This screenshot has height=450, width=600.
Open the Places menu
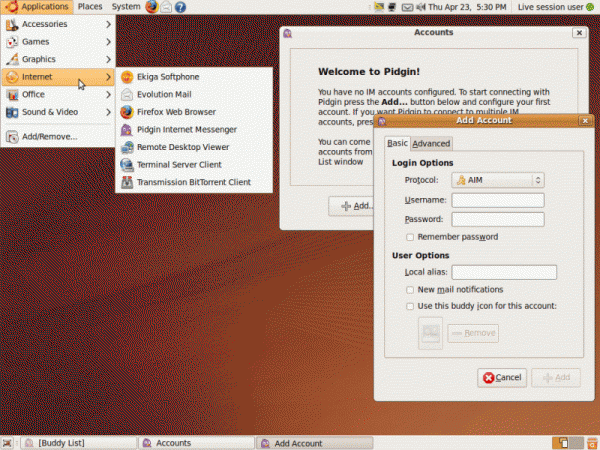coord(90,7)
